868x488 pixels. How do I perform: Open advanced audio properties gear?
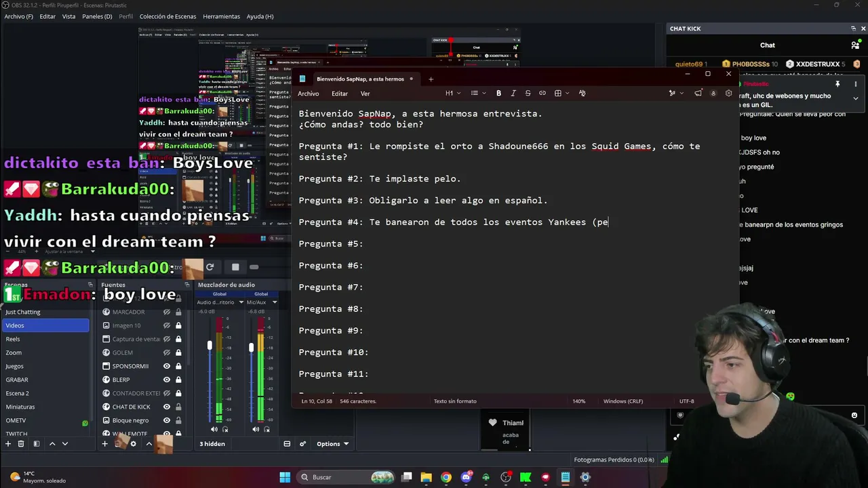(x=303, y=444)
